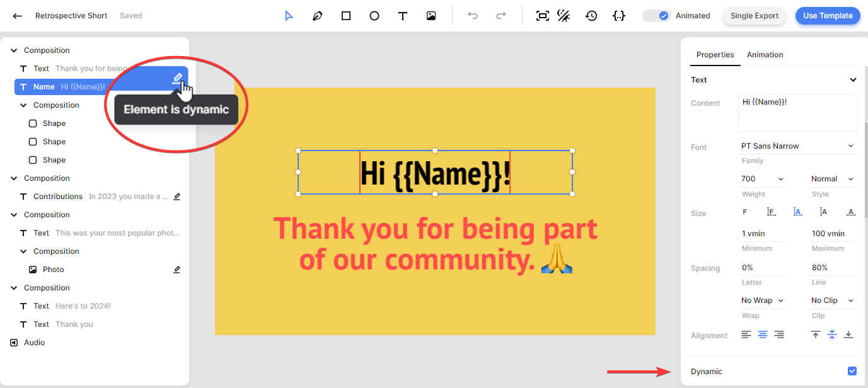The width and height of the screenshot is (868, 388).
Task: Select the Text tool in toolbar
Action: tap(403, 16)
